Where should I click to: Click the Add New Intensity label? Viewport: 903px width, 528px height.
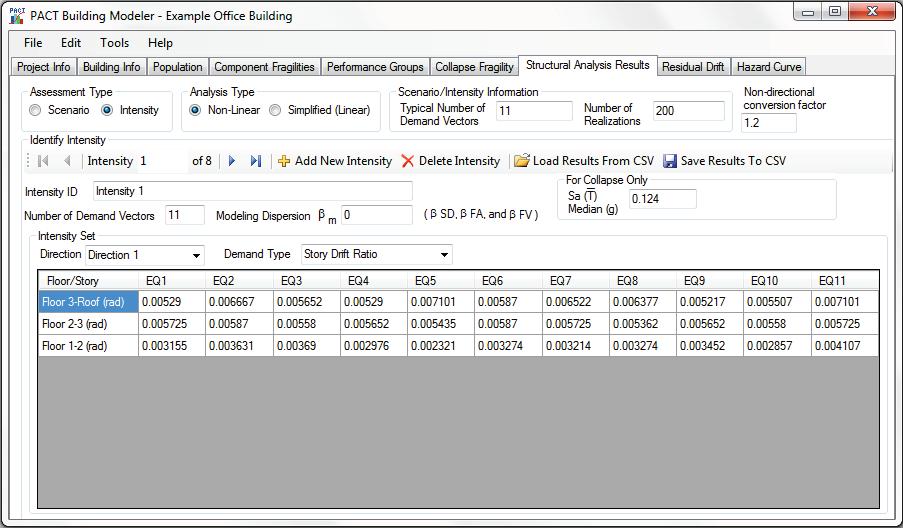pos(343,161)
